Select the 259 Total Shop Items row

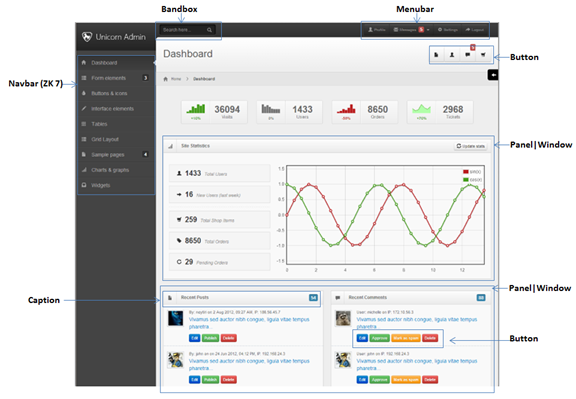pyautogui.click(x=220, y=220)
